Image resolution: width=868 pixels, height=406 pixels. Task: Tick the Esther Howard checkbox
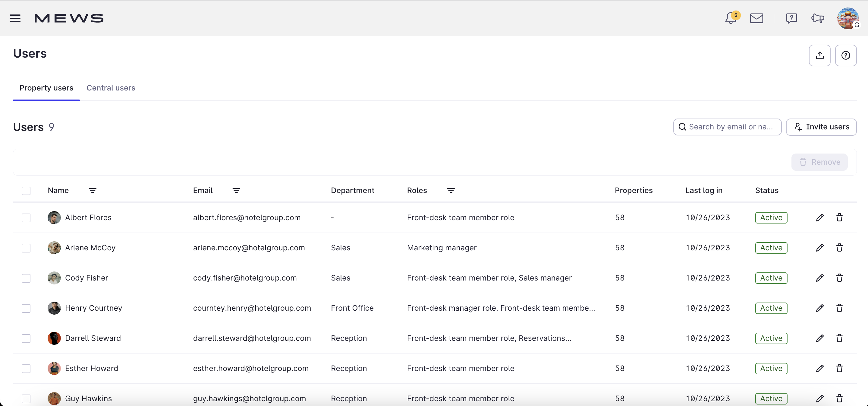(26, 369)
